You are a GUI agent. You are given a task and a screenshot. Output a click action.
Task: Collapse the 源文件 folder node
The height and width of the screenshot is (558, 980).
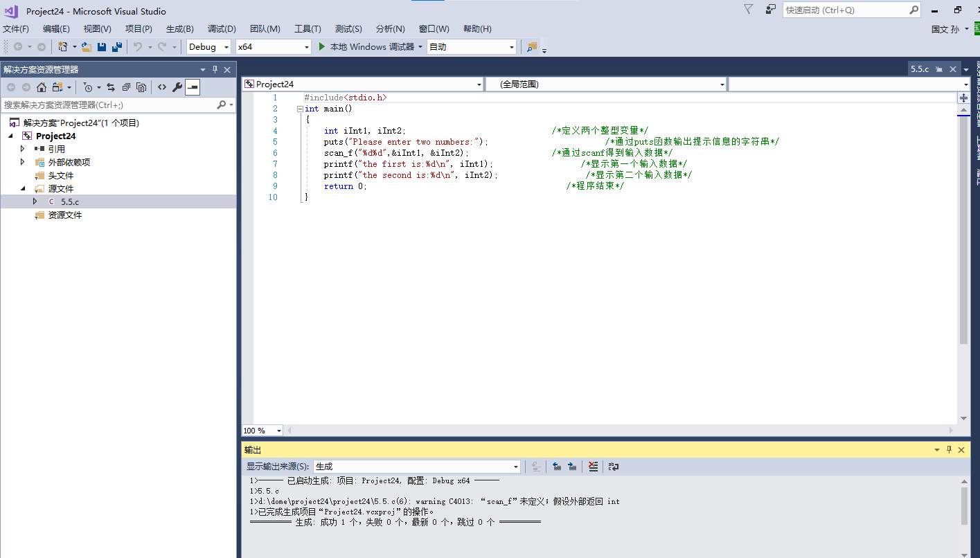click(x=22, y=188)
